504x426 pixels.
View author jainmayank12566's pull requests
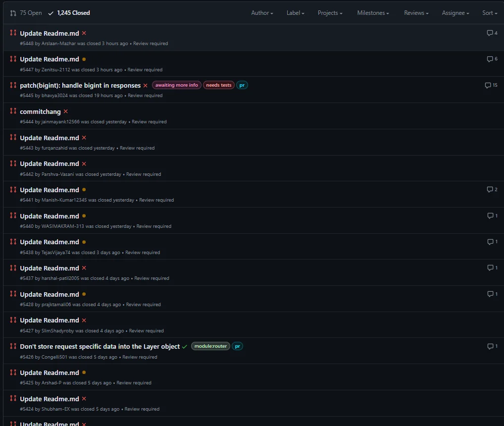click(60, 122)
